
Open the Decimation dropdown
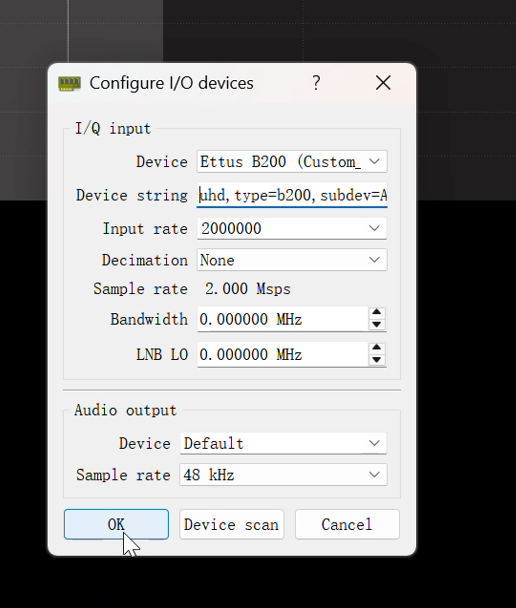pyautogui.click(x=292, y=260)
